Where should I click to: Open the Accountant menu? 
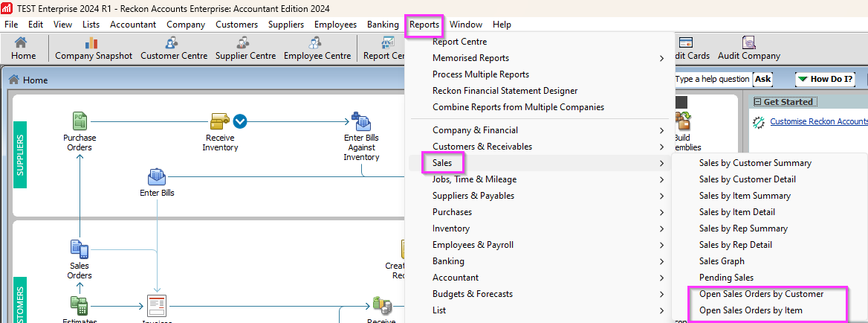pos(133,25)
